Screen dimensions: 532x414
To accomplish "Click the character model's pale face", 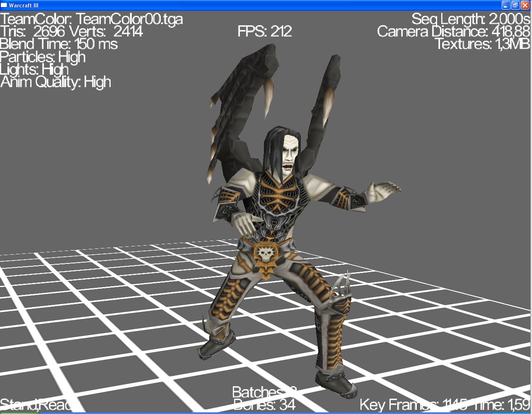I will (x=290, y=154).
